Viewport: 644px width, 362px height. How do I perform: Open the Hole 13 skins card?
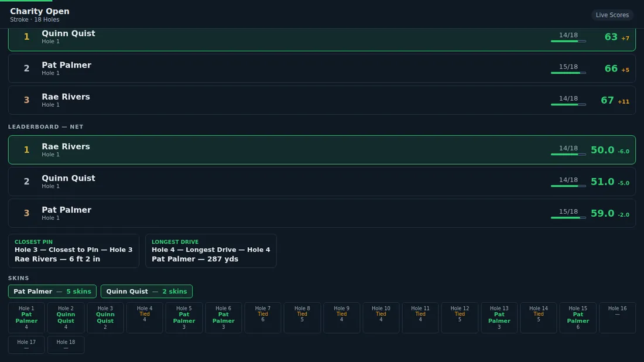[499, 317]
